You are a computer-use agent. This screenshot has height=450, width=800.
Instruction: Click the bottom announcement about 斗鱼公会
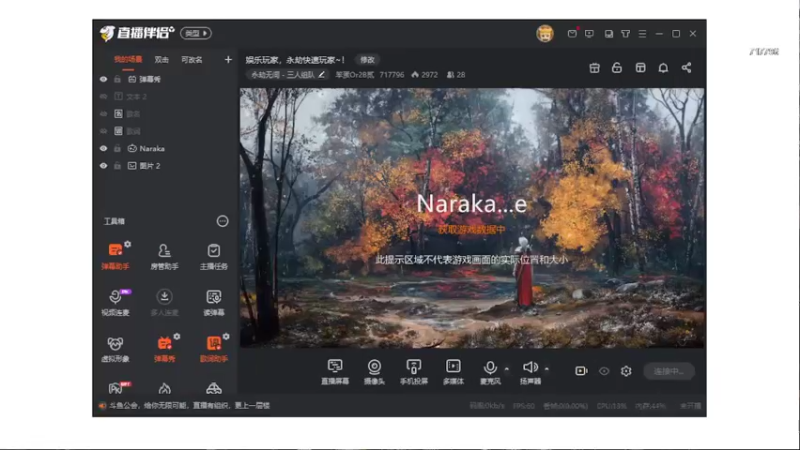point(189,406)
